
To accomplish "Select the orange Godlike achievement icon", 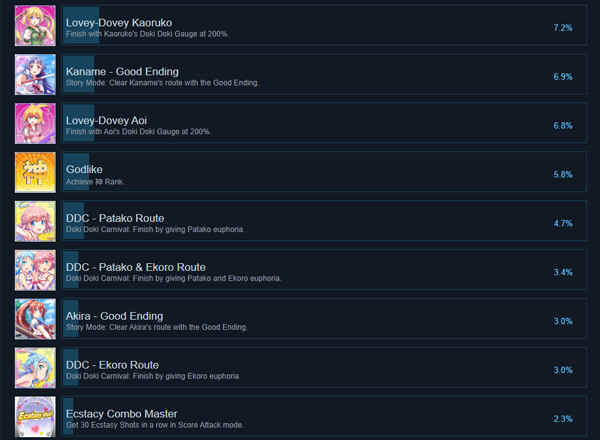I will tap(35, 172).
